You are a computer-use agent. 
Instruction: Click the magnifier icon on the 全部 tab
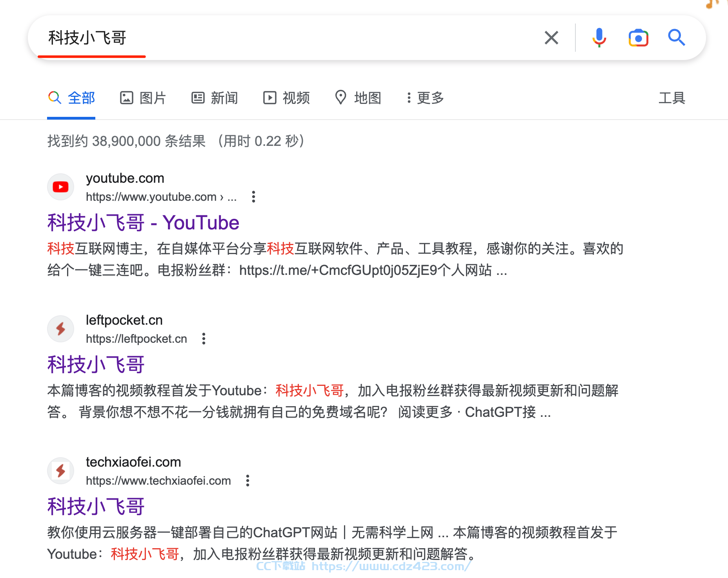click(x=55, y=98)
